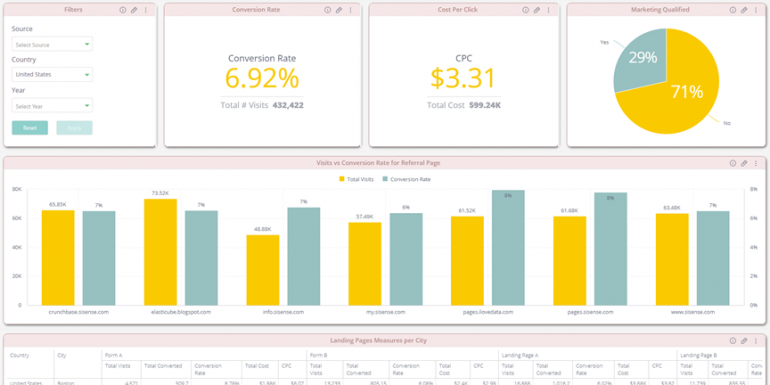Click info icon on Cost Per Click widget

coord(525,10)
